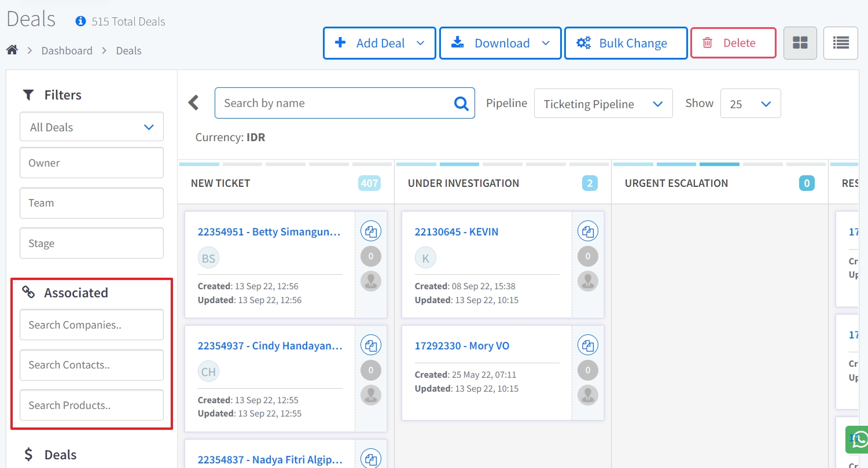The height and width of the screenshot is (468, 868).
Task: Click the Search by name field
Action: (345, 103)
